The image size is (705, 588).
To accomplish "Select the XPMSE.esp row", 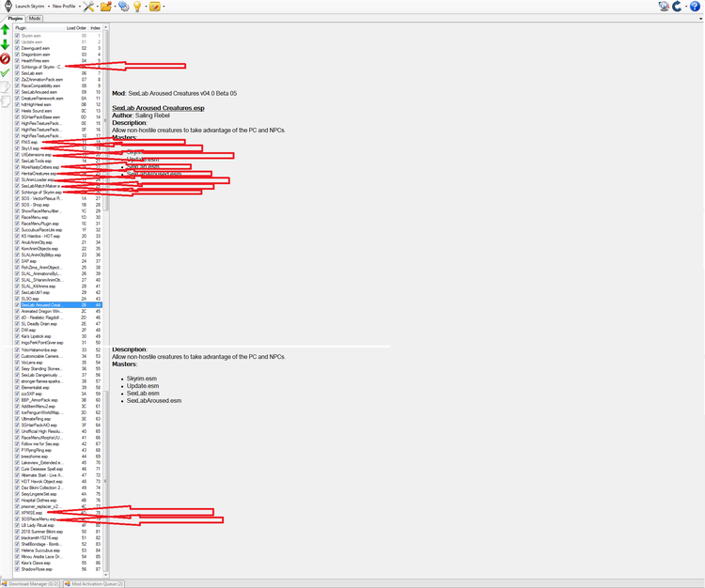I will click(58, 513).
